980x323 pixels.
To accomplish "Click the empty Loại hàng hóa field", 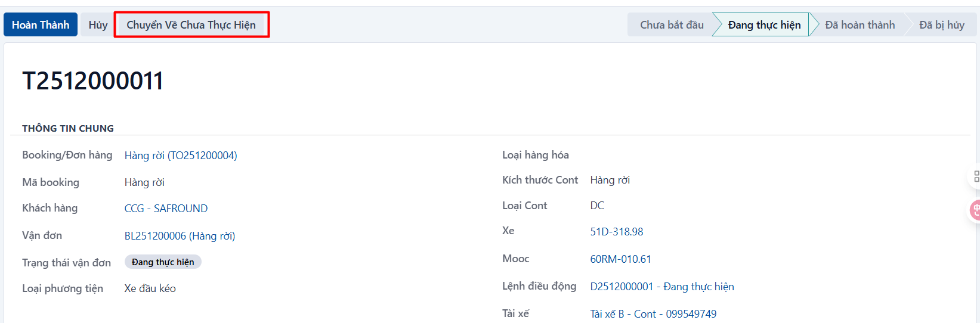I will [775, 155].
